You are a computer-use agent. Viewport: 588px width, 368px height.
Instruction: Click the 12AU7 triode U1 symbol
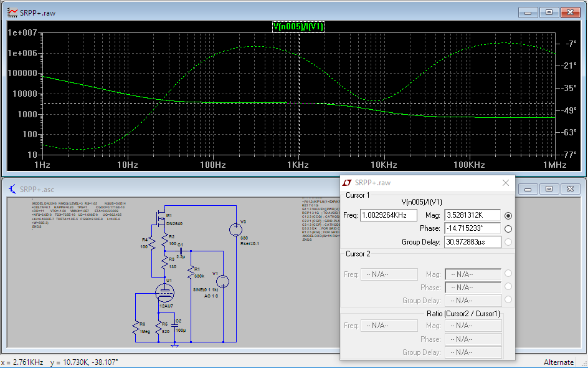(164, 292)
